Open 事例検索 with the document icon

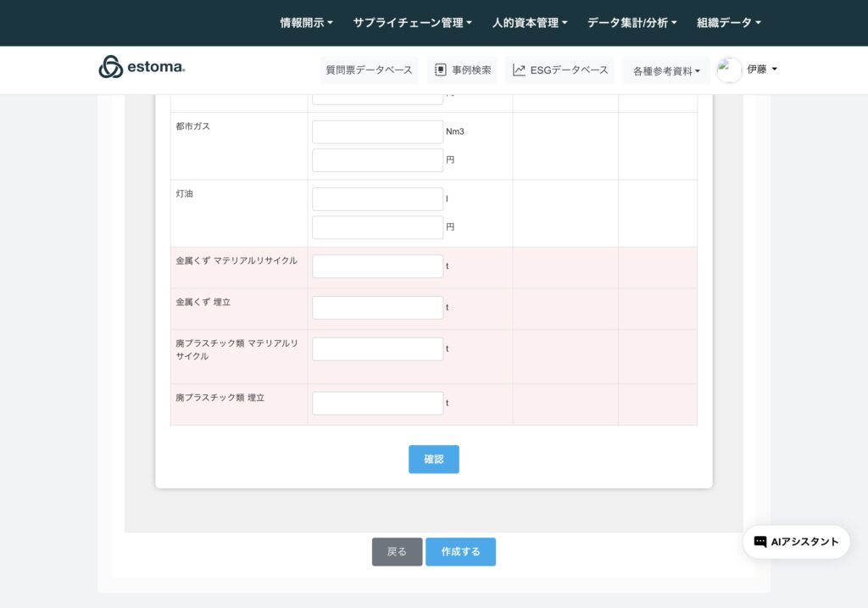(x=462, y=70)
